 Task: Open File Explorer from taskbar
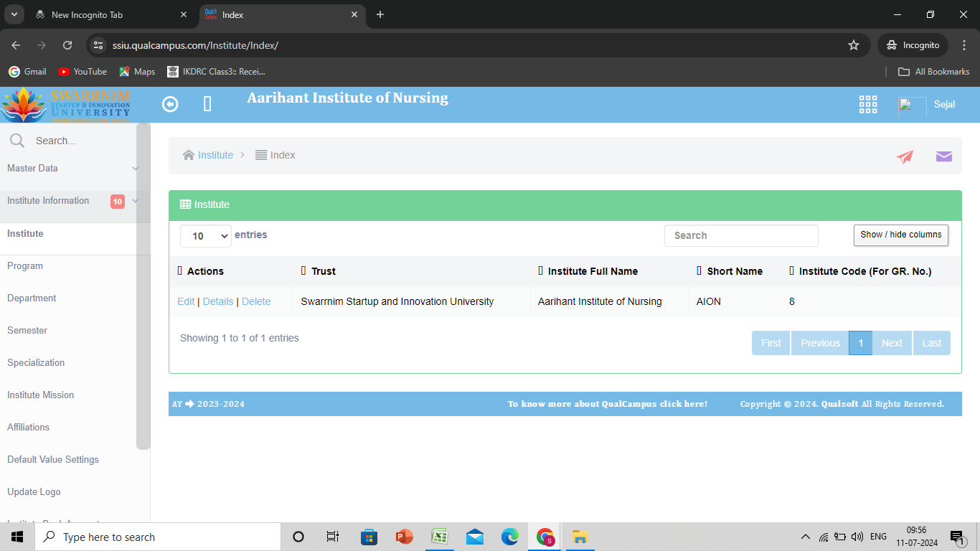[580, 537]
